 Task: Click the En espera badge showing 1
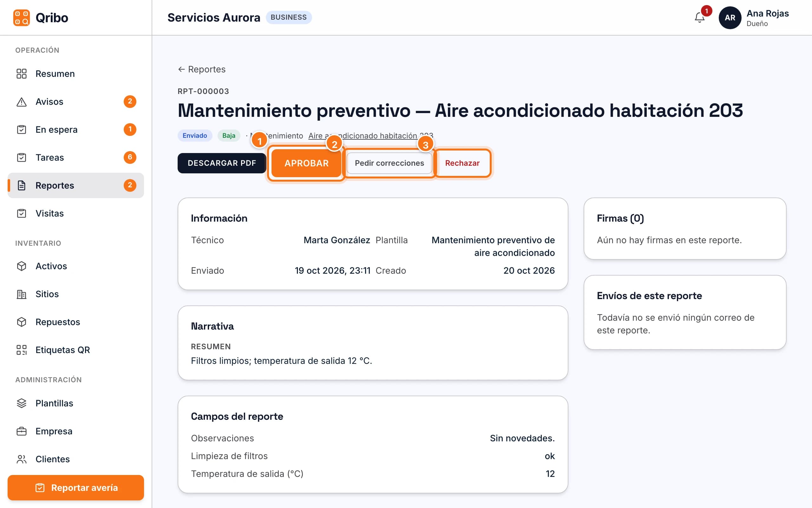pyautogui.click(x=130, y=129)
